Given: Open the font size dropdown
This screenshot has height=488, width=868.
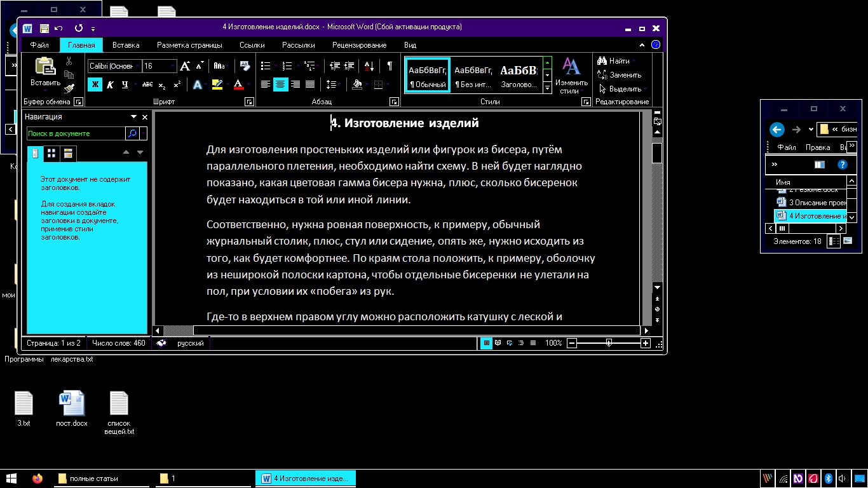Looking at the screenshot, I should tap(173, 66).
